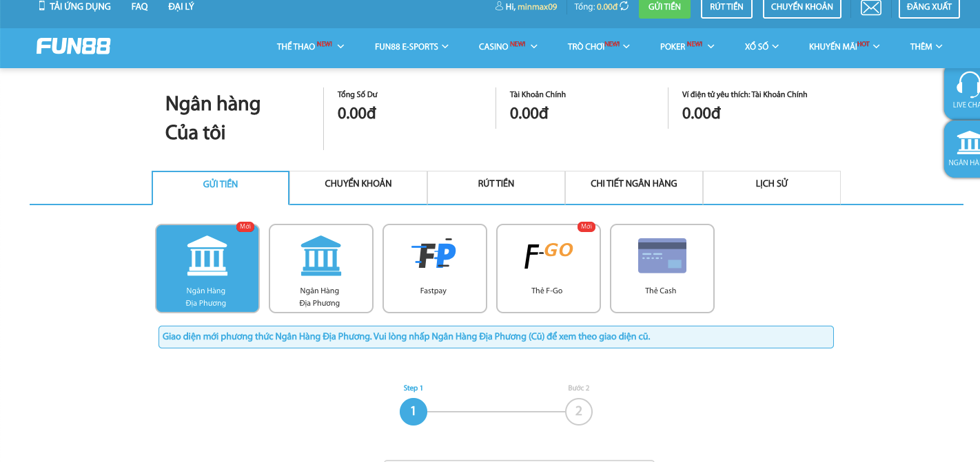Click the Tổng Số Dư balance amount
This screenshot has width=980, height=462.
[x=357, y=114]
